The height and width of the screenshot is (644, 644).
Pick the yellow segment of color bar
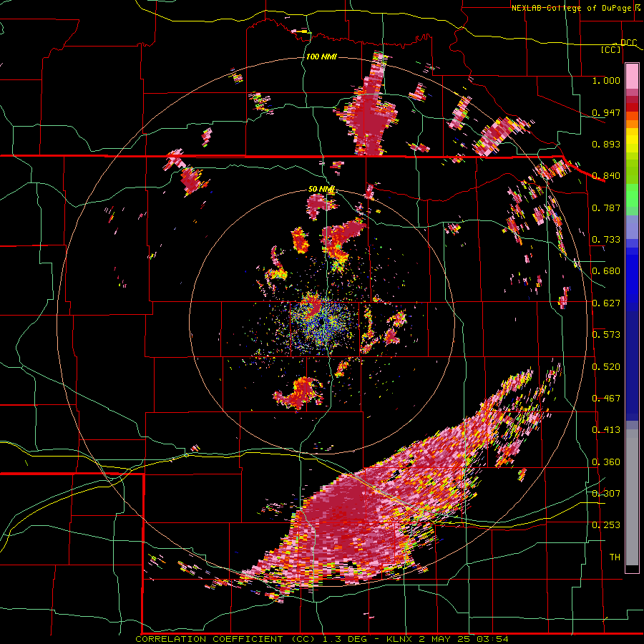point(632,140)
